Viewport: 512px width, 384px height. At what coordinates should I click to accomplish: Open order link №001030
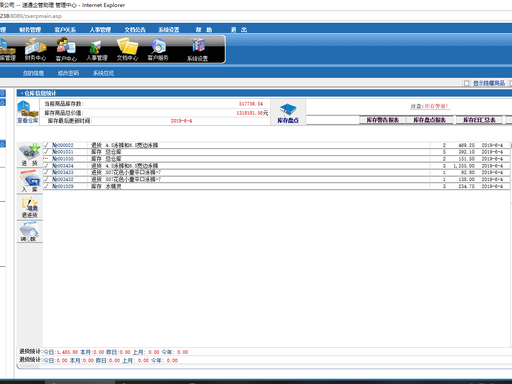(x=63, y=159)
